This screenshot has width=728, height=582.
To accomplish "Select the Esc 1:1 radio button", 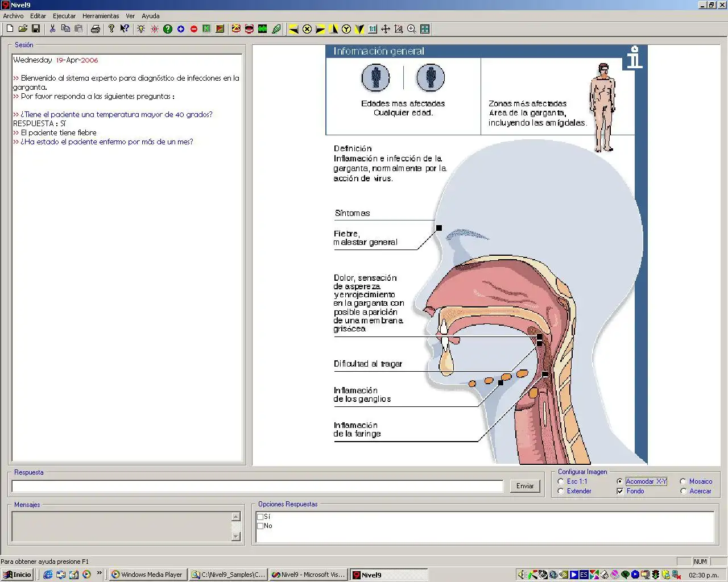I will click(561, 481).
